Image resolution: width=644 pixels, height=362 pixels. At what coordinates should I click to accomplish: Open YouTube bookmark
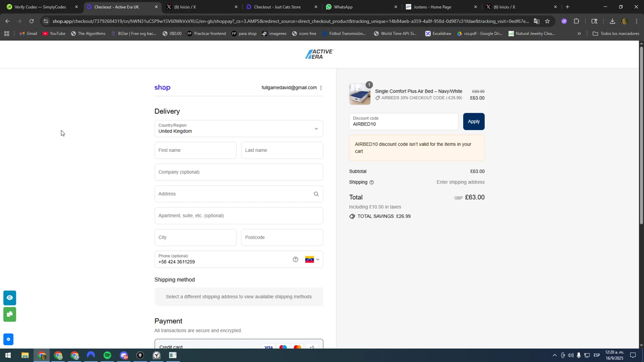tap(54, 33)
